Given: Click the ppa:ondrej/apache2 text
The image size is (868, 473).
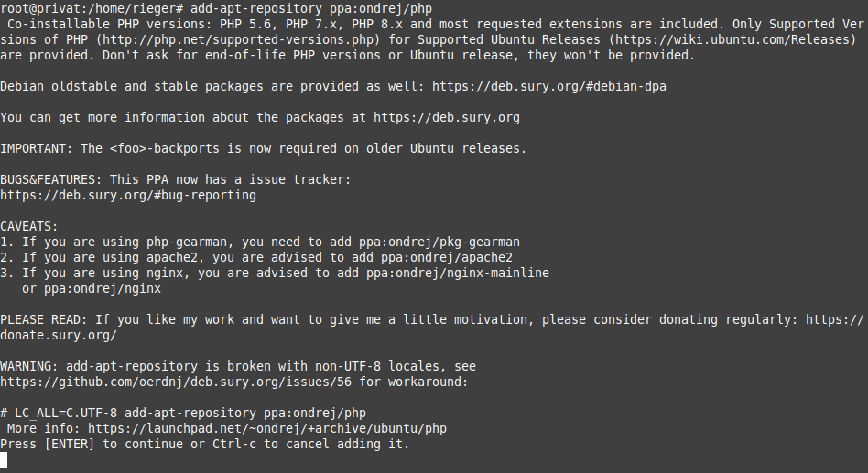Looking at the screenshot, I should tap(446, 258).
